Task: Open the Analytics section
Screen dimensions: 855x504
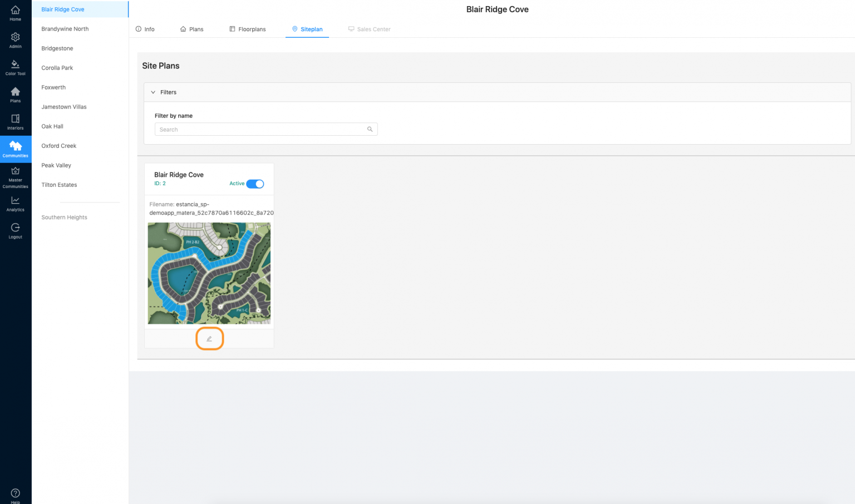Action: pyautogui.click(x=16, y=204)
